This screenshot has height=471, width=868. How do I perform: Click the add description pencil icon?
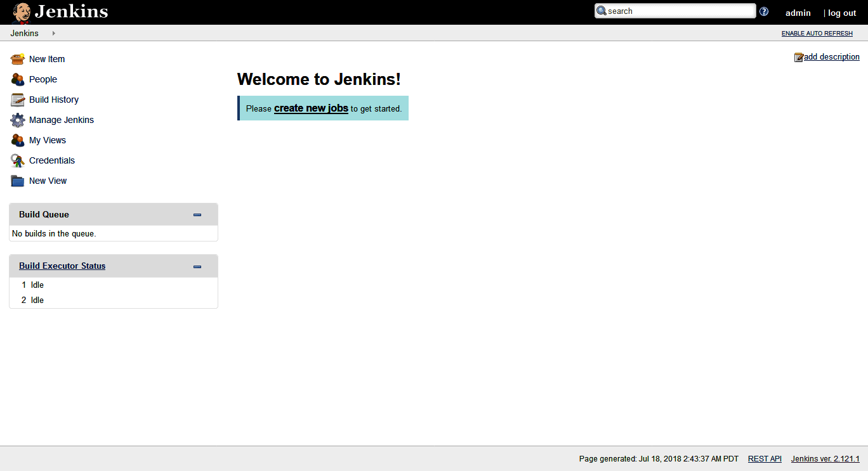coord(799,56)
